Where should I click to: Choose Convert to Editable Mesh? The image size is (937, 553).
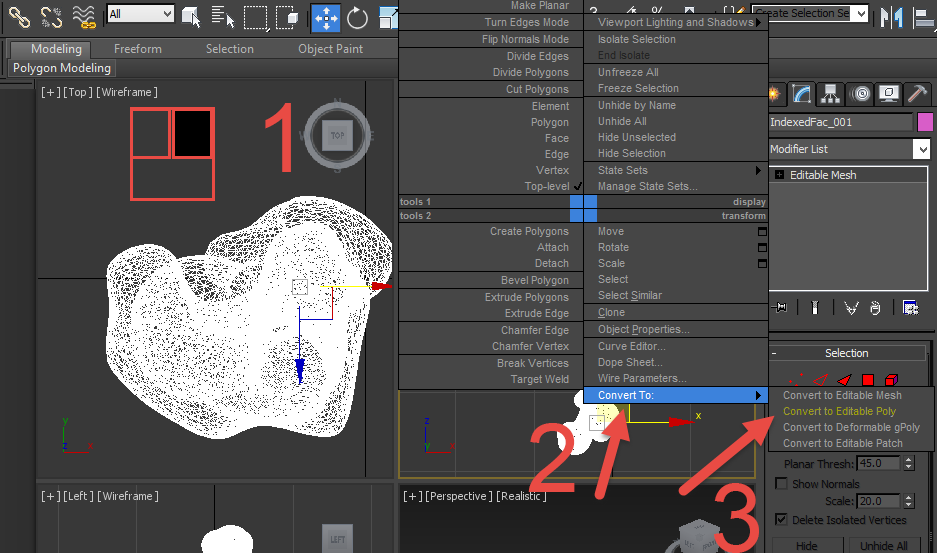tap(842, 395)
